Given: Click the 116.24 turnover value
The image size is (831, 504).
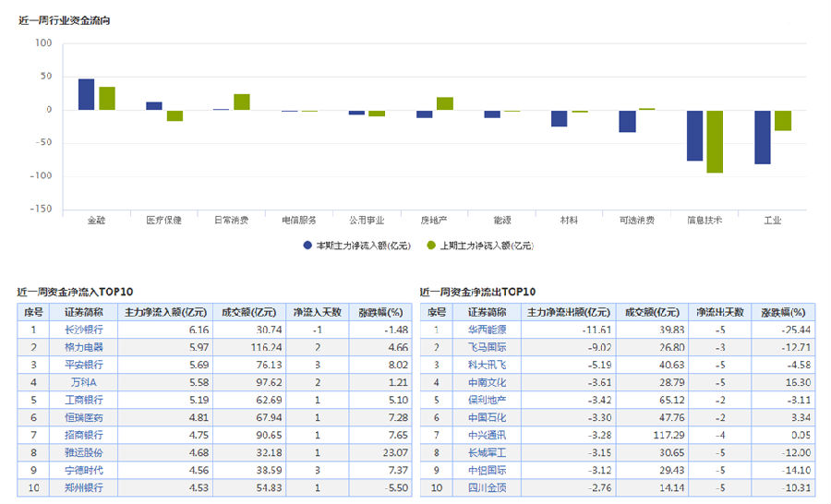Looking at the screenshot, I should 267,347.
